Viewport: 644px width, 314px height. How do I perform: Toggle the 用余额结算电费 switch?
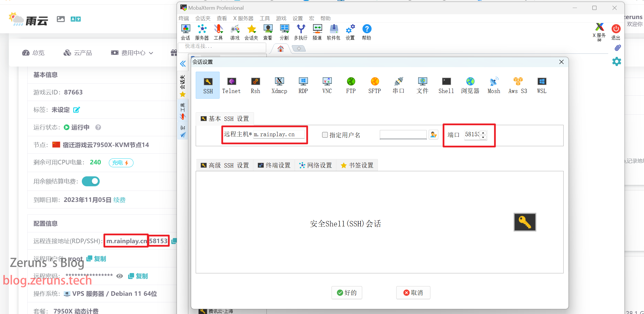pyautogui.click(x=91, y=181)
